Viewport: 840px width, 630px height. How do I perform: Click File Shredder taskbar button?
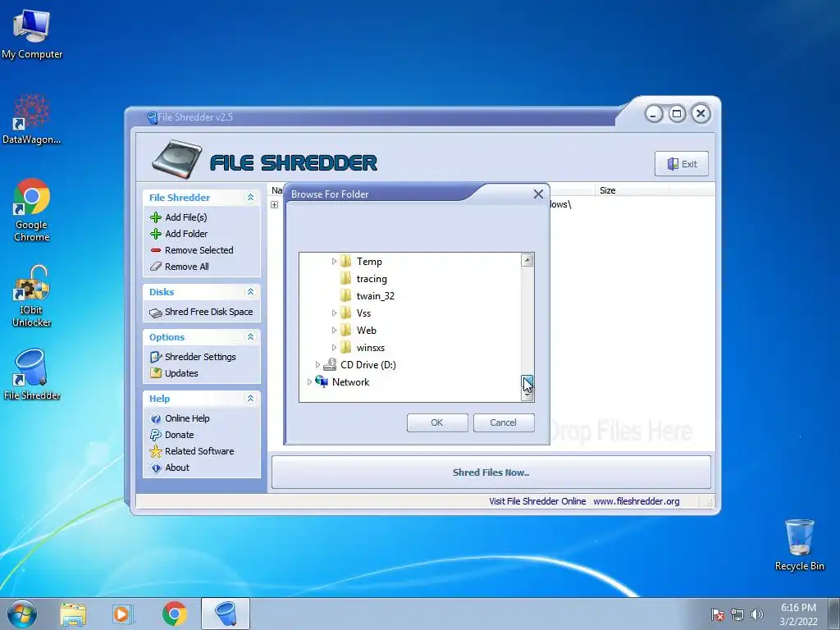click(x=226, y=614)
